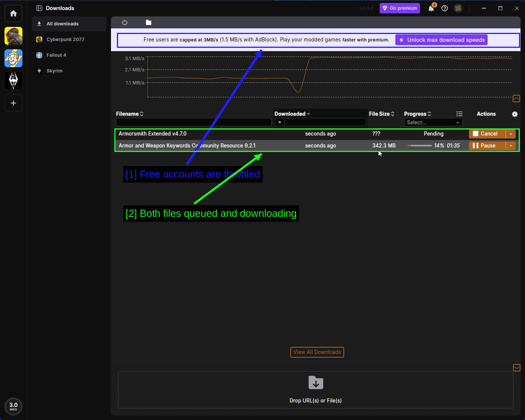Click the 3.0 MB/s speed indicator
This screenshot has height=420, width=525.
[13, 406]
